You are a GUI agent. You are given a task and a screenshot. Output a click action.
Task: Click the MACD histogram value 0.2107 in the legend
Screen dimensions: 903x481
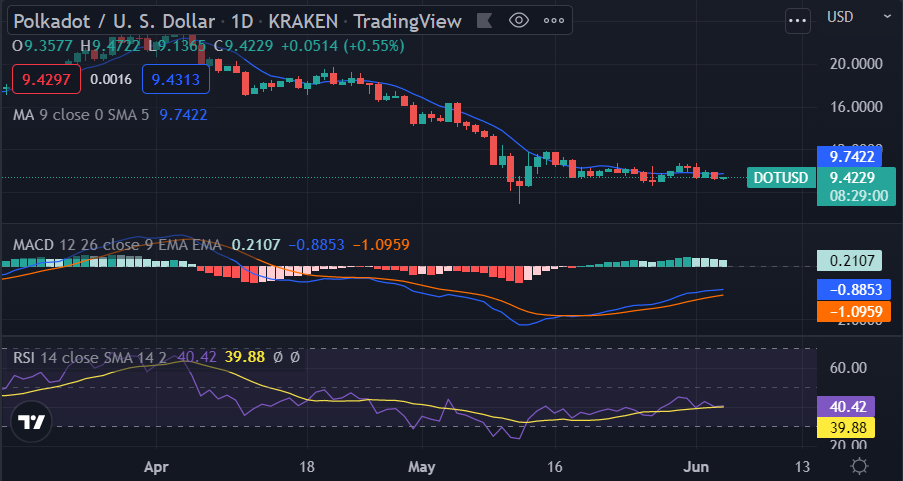point(256,245)
